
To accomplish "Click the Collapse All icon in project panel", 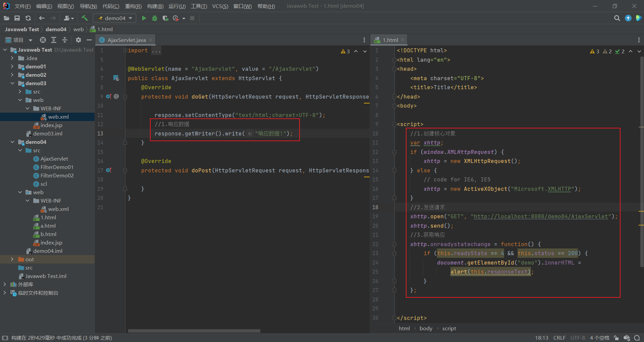I will click(x=65, y=40).
